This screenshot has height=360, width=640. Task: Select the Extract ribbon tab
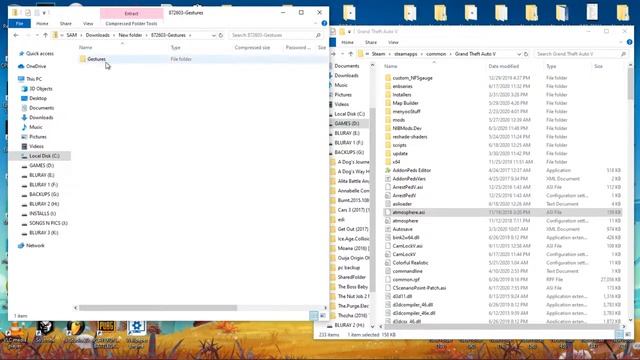(x=131, y=13)
